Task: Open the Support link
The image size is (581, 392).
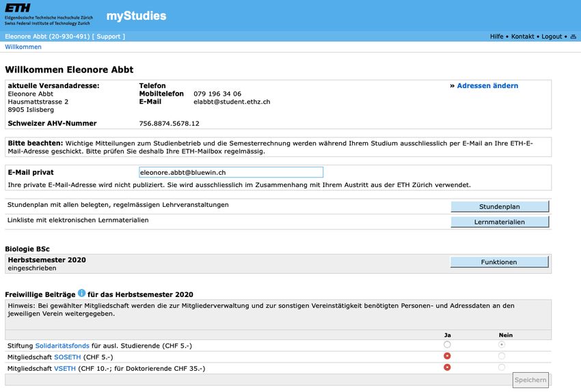Action: (x=109, y=37)
